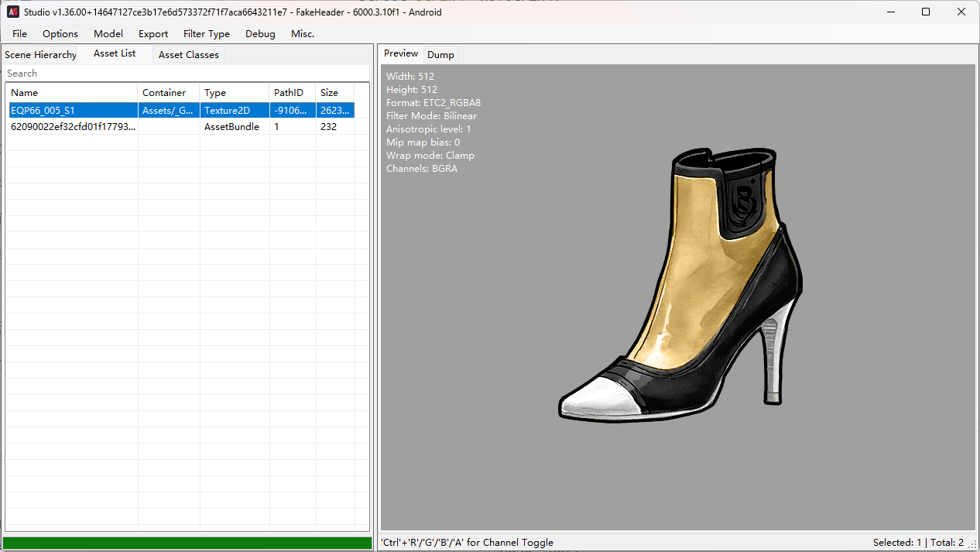
Task: Select the Asset List tab
Action: point(115,53)
